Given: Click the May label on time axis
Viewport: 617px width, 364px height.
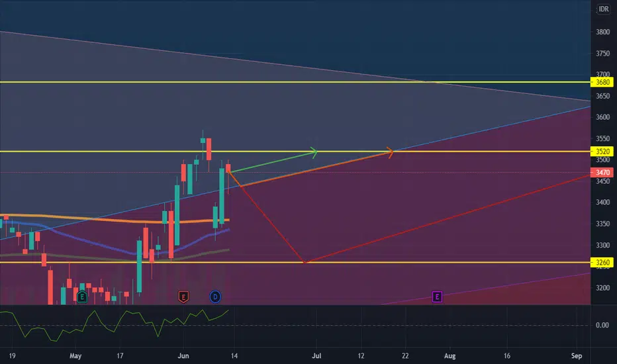Looking at the screenshot, I should [x=75, y=356].
